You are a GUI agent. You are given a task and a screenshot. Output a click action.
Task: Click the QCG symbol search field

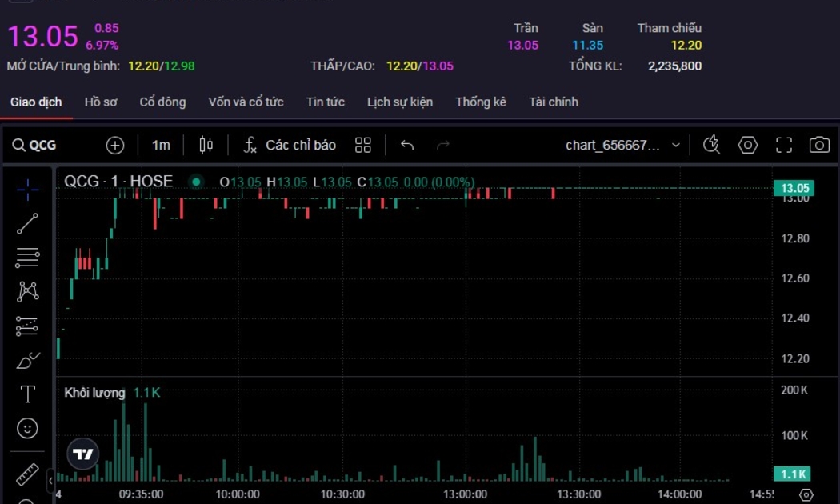point(44,145)
